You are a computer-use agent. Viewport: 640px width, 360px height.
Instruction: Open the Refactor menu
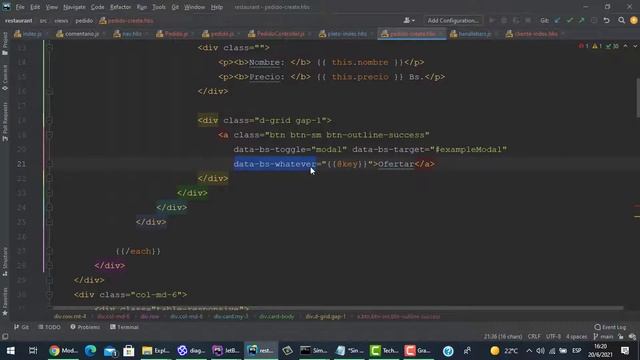pos(120,7)
